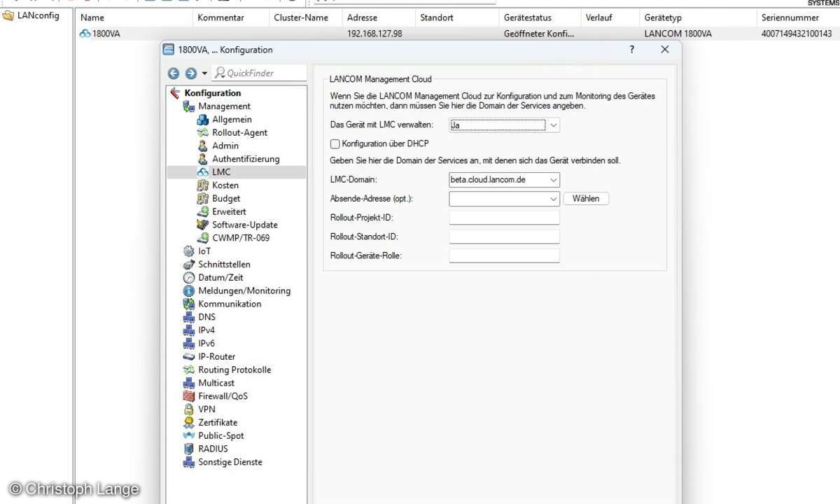The image size is (840, 504).
Task: Click serial number 4007149432100143
Action: [797, 34]
